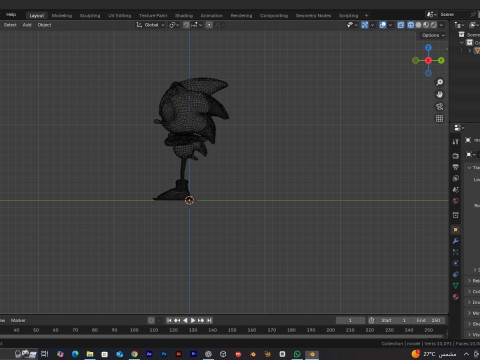This screenshot has height=360, width=480.
Task: Toggle viewport gizmos visibility
Action: pos(365,25)
